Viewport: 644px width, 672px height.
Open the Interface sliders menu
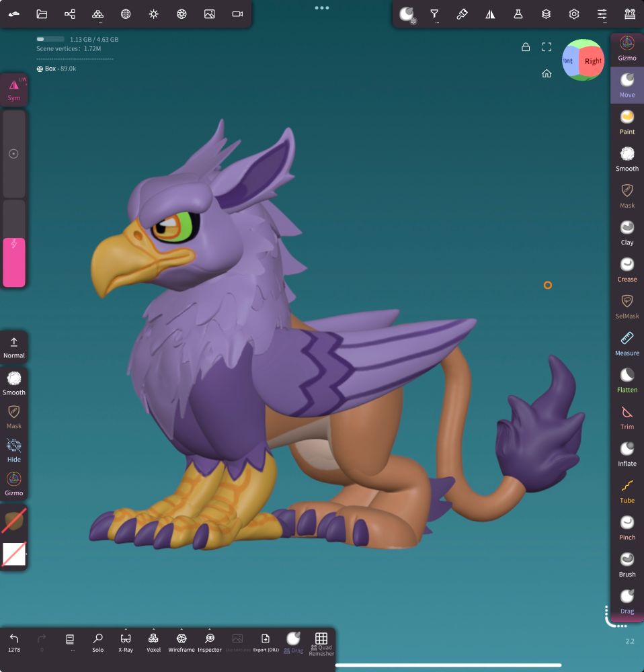pyautogui.click(x=602, y=14)
